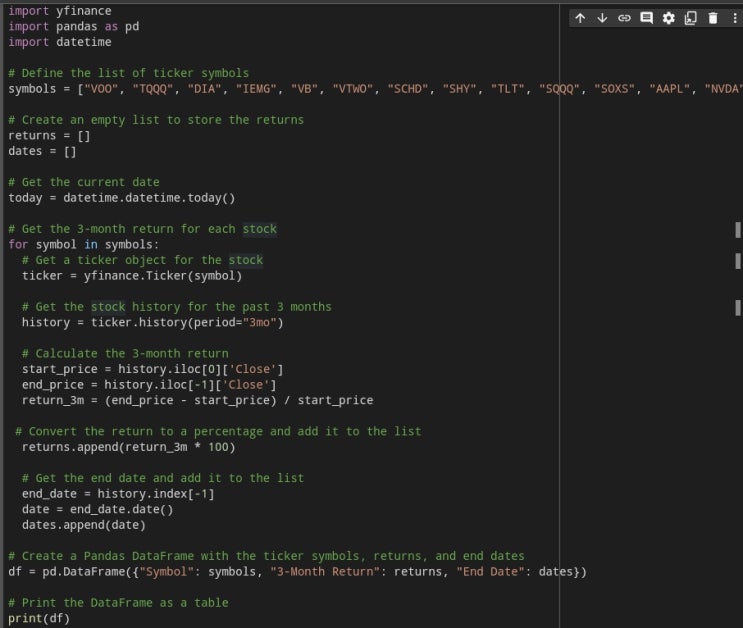Open the three-dot more cell actions menu
Screen dimensions: 743x628
coord(735,18)
